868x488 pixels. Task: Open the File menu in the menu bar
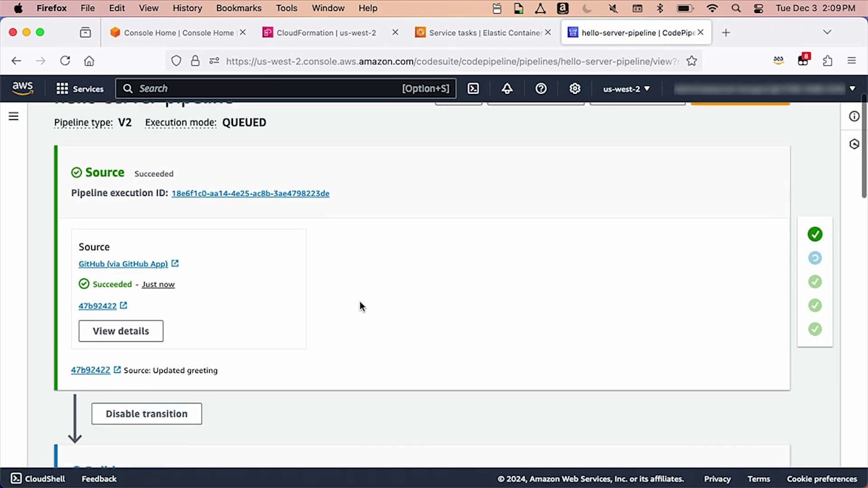click(x=88, y=8)
